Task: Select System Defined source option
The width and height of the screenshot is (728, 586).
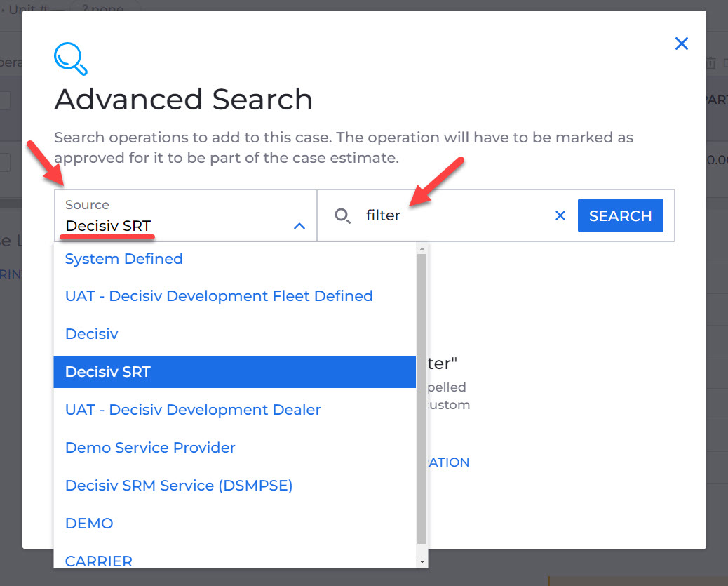Action: 234,259
